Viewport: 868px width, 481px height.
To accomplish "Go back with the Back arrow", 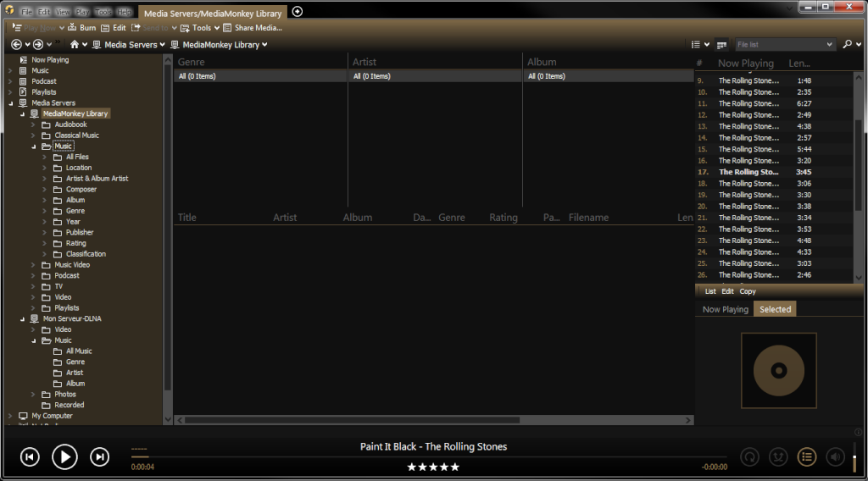I will (x=17, y=44).
